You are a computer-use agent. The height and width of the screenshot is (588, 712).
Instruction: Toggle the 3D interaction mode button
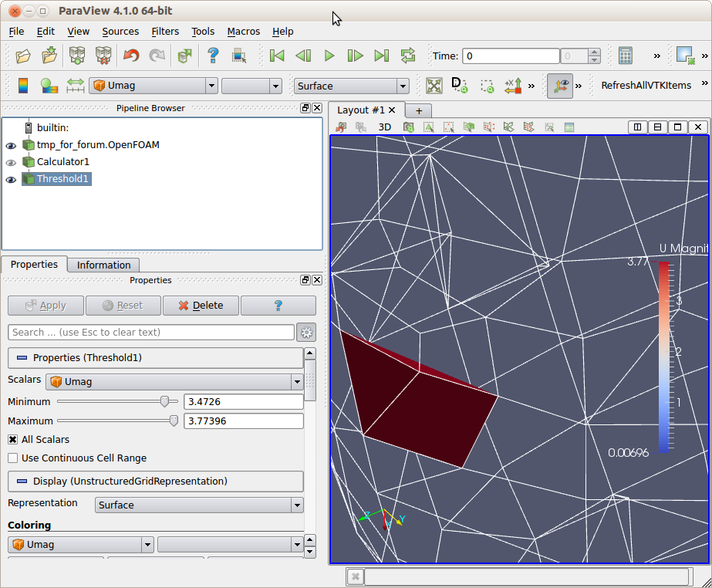click(x=385, y=127)
